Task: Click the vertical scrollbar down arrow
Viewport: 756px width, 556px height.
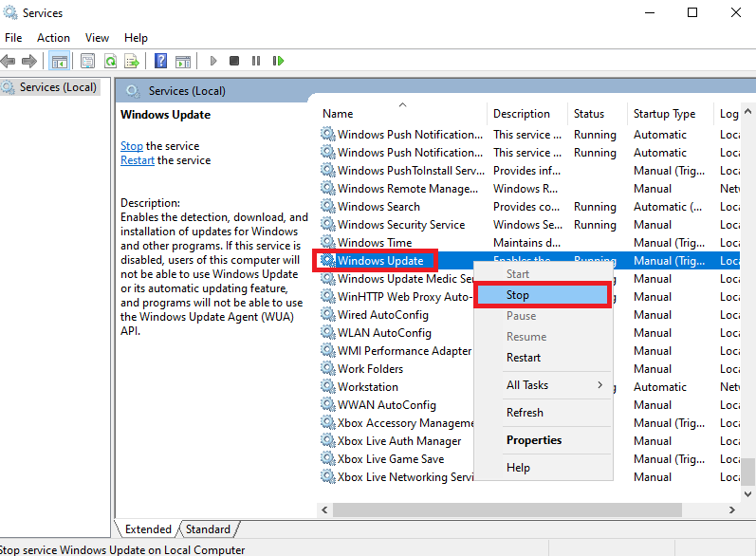Action: pos(747,493)
